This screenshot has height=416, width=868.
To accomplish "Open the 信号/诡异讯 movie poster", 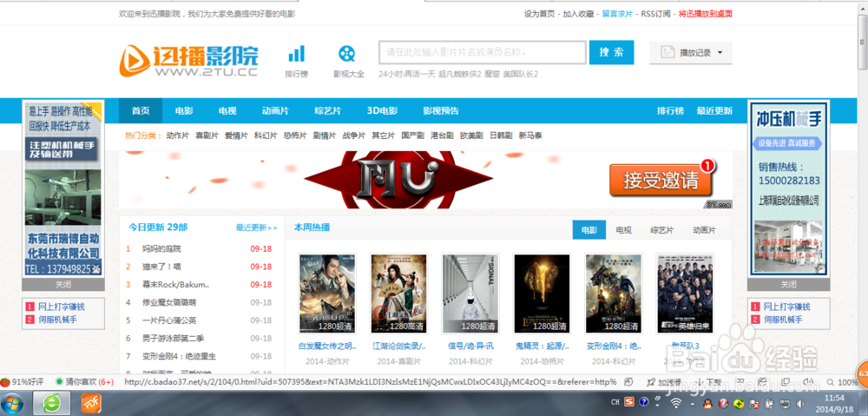I will click(470, 294).
